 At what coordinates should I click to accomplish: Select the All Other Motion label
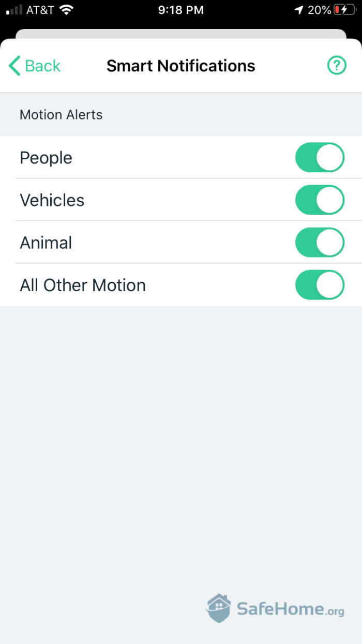click(x=83, y=285)
